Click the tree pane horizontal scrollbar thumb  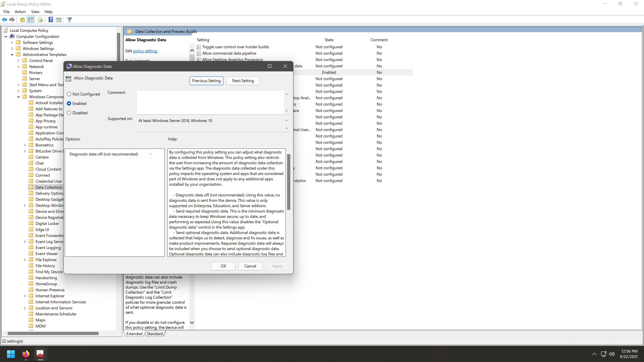click(53, 333)
